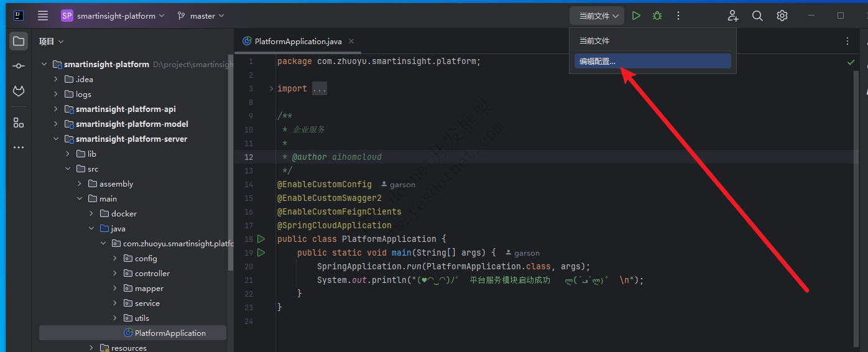Image resolution: width=868 pixels, height=352 pixels.
Task: Collapse the smartinsight-platform-server module
Action: tap(55, 139)
